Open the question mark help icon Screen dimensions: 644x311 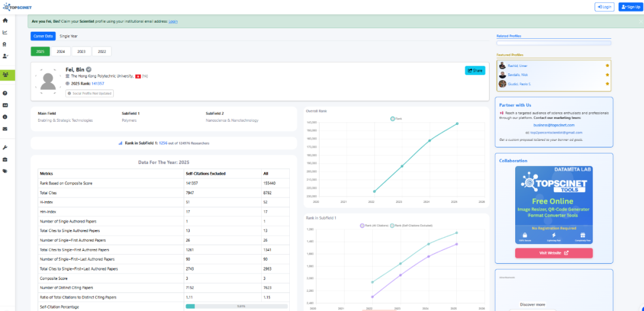pos(5,93)
